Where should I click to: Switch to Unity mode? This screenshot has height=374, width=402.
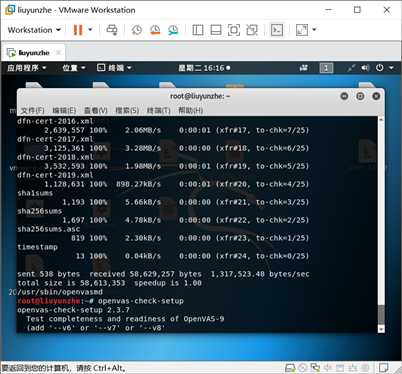(x=252, y=30)
